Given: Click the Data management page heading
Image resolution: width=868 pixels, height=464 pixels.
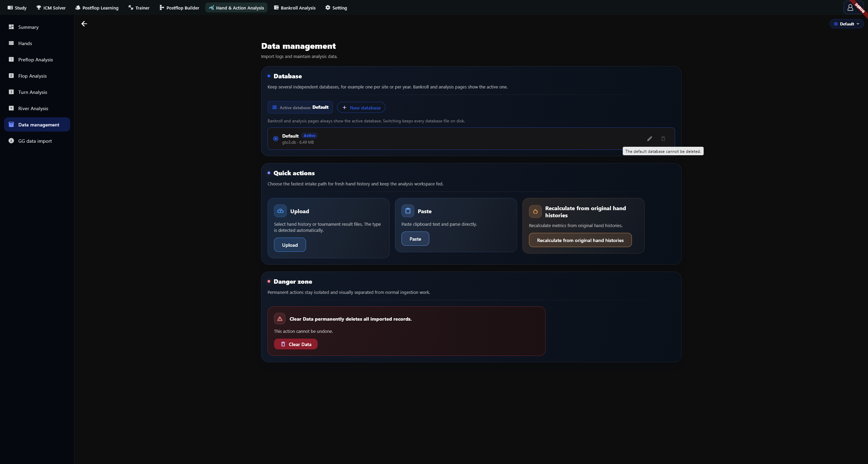Looking at the screenshot, I should click(298, 46).
